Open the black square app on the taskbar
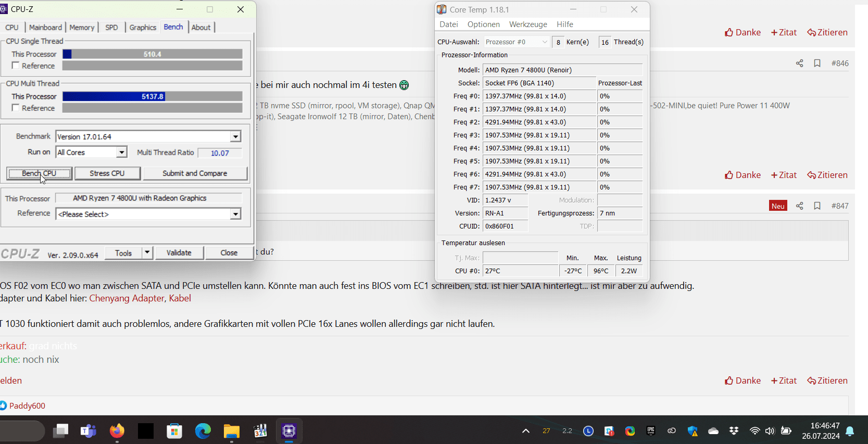 coord(146,430)
